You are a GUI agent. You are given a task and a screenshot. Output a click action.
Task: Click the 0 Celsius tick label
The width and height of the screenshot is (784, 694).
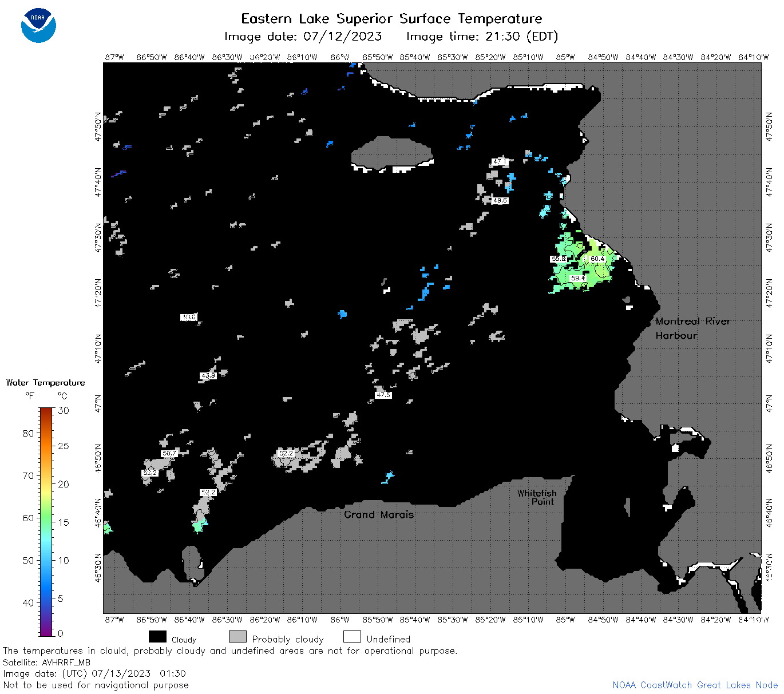61,633
